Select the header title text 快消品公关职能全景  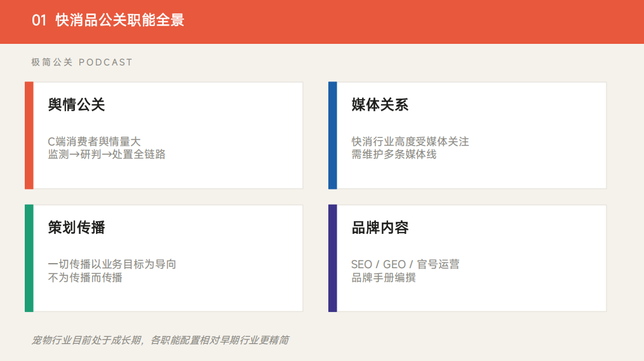[119, 20]
